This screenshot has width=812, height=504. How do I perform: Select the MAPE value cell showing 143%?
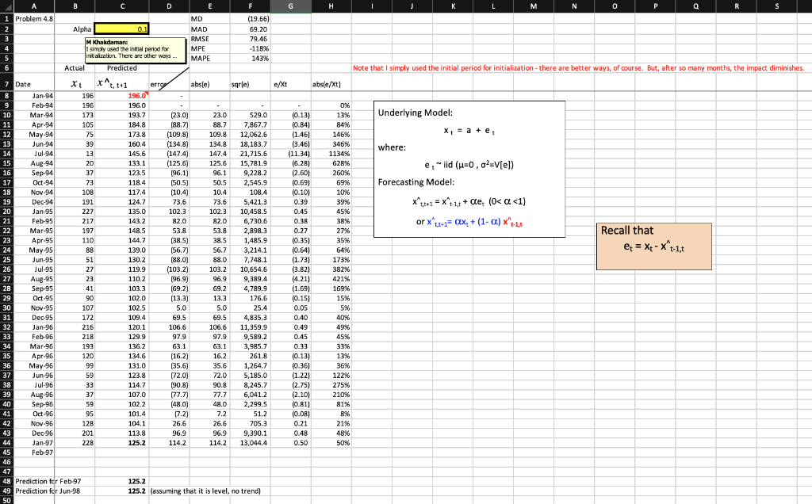[x=250, y=58]
